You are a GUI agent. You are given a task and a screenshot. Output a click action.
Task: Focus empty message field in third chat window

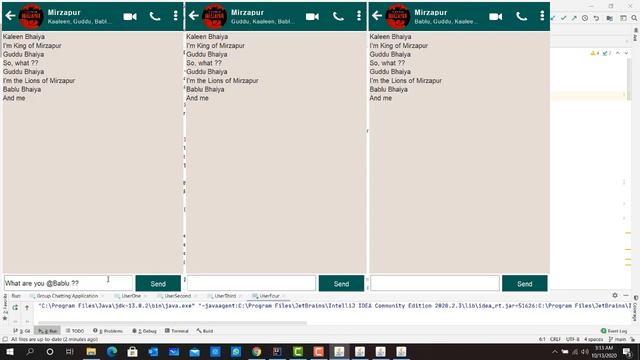435,283
